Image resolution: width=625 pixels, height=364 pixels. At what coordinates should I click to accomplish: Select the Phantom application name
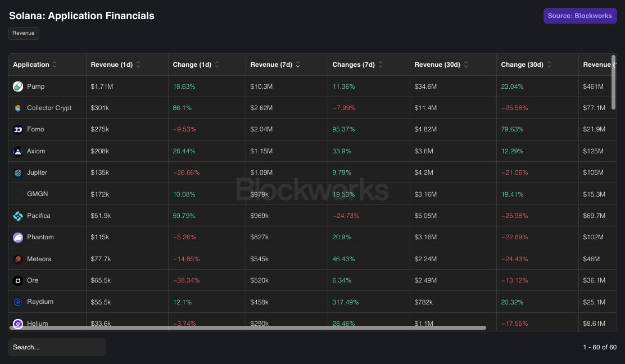point(40,238)
